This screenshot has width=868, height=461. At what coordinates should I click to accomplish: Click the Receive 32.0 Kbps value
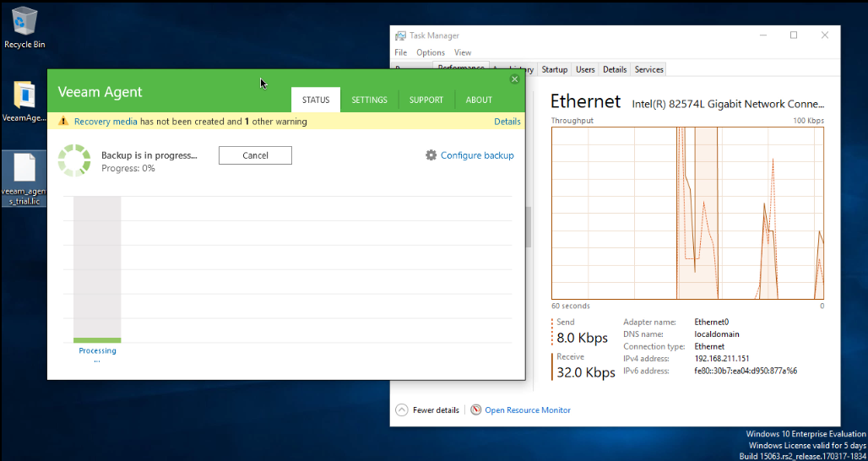coord(586,372)
